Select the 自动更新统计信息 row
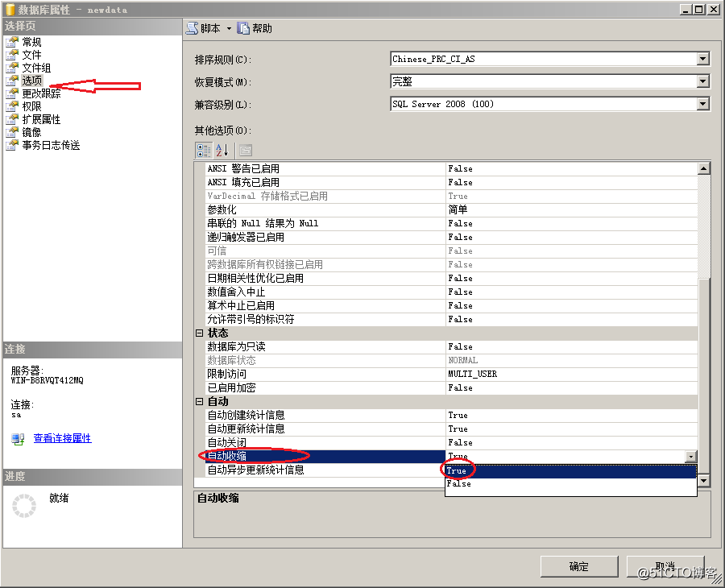This screenshot has height=588, width=725. pyautogui.click(x=451, y=429)
